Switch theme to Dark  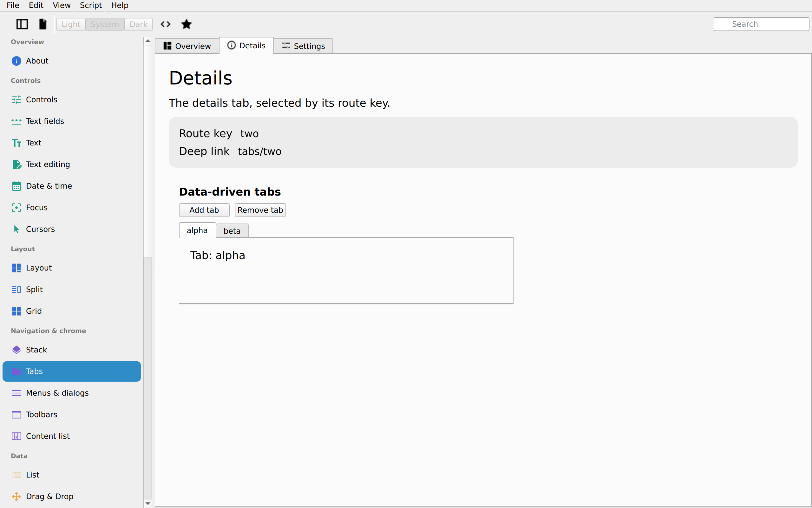pyautogui.click(x=139, y=24)
